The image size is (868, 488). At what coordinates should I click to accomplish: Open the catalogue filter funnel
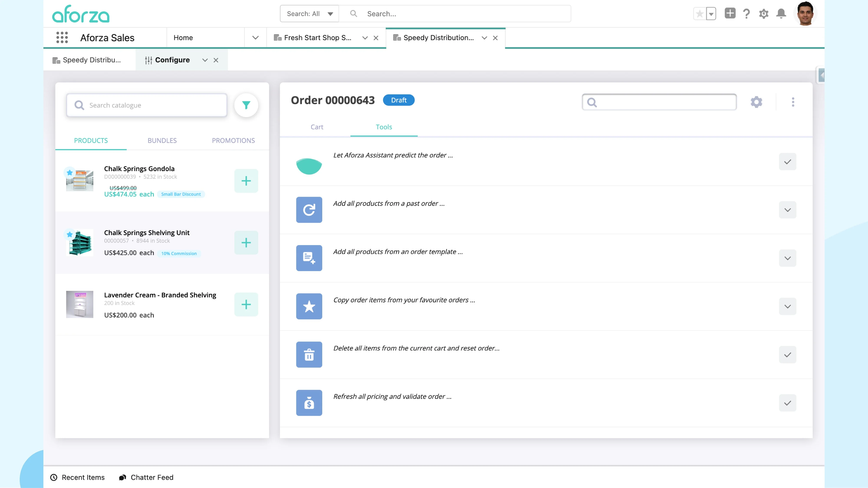(246, 105)
